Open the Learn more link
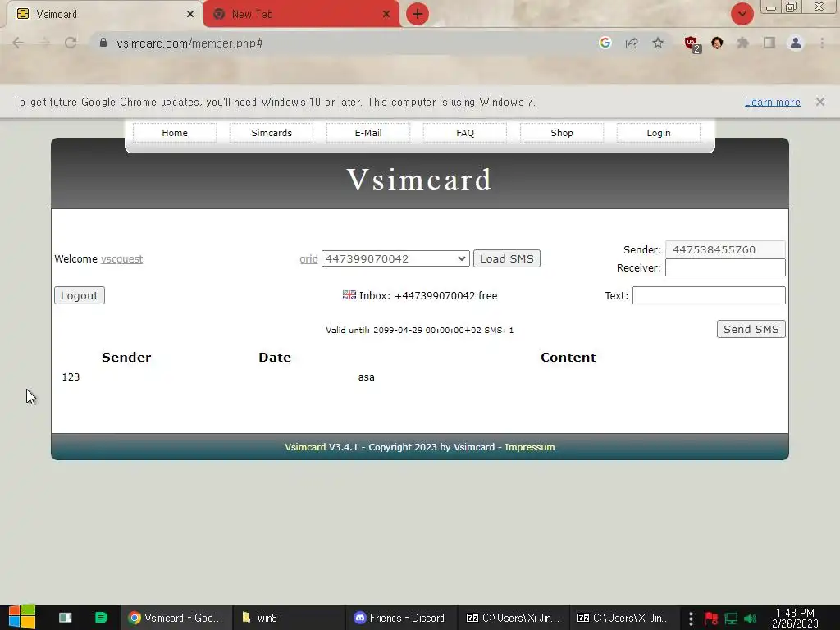The image size is (840, 630). click(x=773, y=102)
